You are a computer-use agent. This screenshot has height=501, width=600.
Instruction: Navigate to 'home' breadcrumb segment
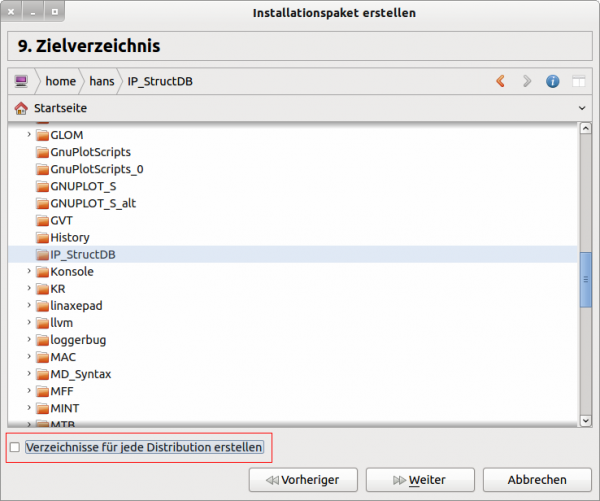pos(60,81)
